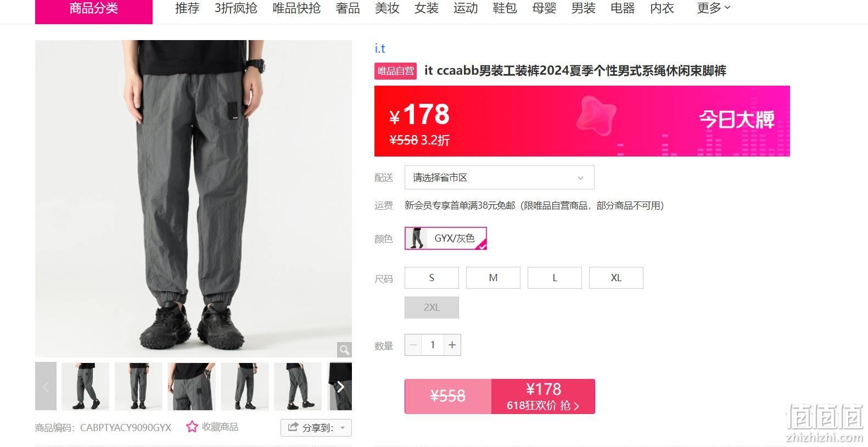Click the 618狂欢价 抢 buy button
Image resolution: width=868 pixels, height=447 pixels.
pyautogui.click(x=543, y=396)
